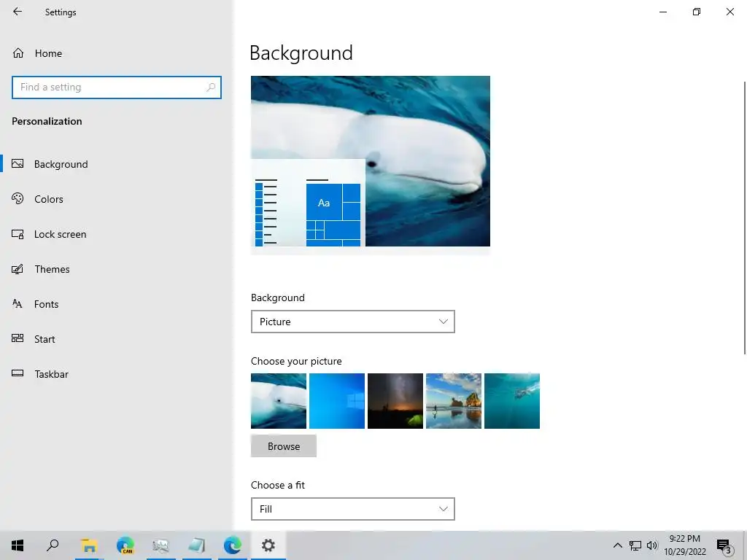Expand the Choose a fit dropdown

(x=352, y=509)
